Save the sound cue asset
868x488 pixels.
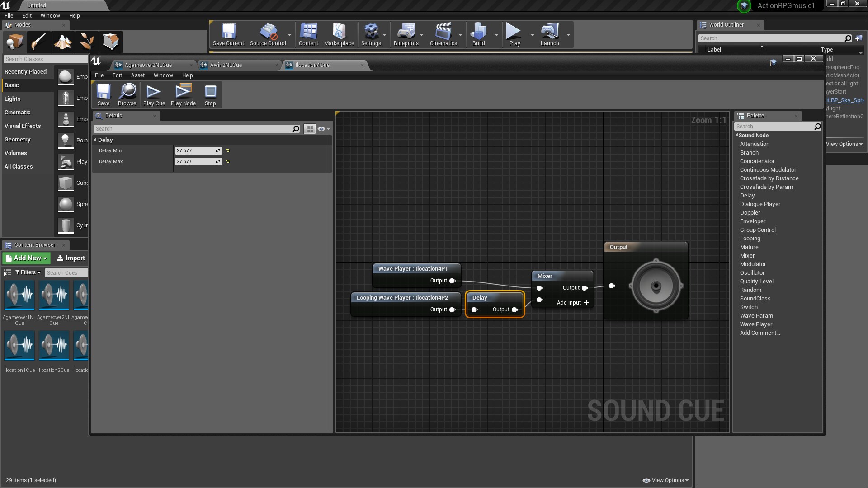[x=104, y=94]
